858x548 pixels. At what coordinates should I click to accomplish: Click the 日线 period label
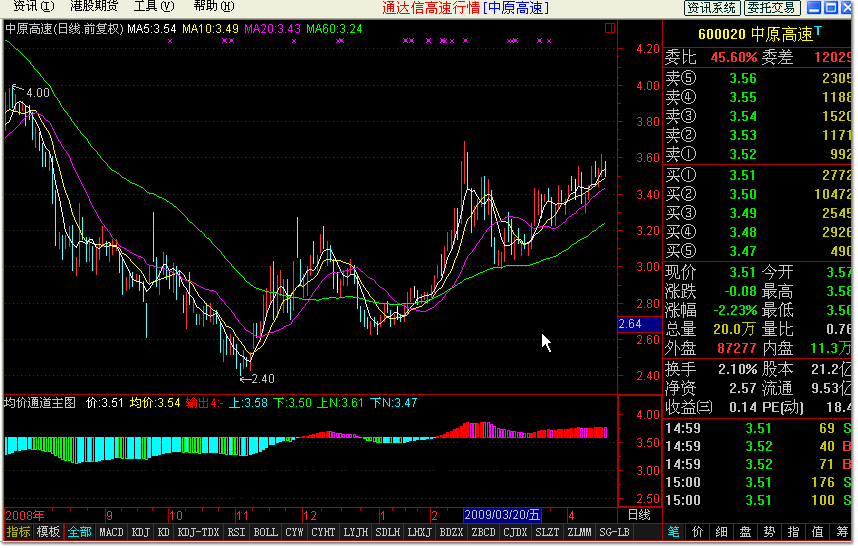click(639, 515)
